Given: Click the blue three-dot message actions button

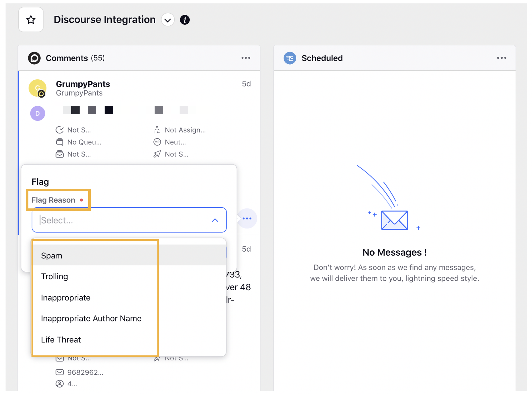Looking at the screenshot, I should 247,219.
